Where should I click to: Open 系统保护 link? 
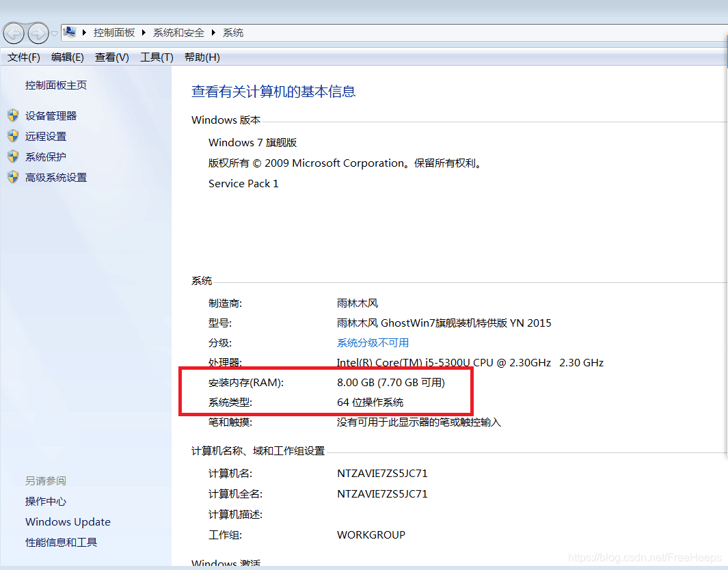[46, 157]
